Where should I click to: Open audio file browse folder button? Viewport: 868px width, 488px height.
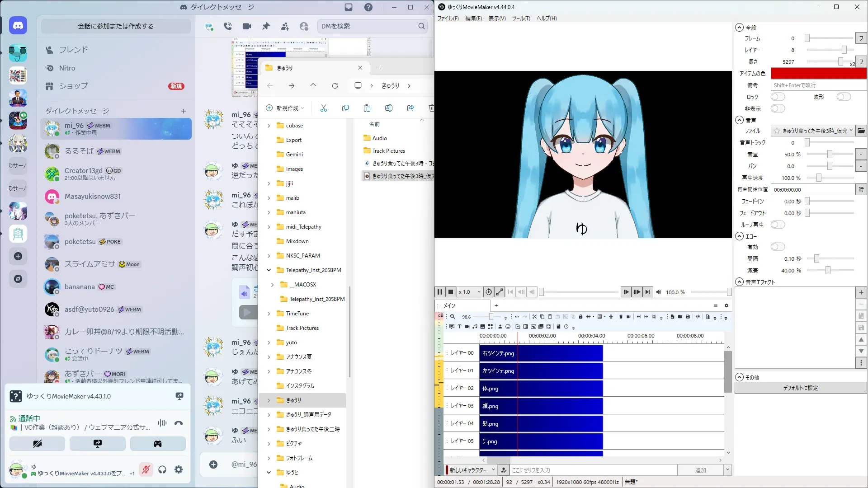point(861,131)
